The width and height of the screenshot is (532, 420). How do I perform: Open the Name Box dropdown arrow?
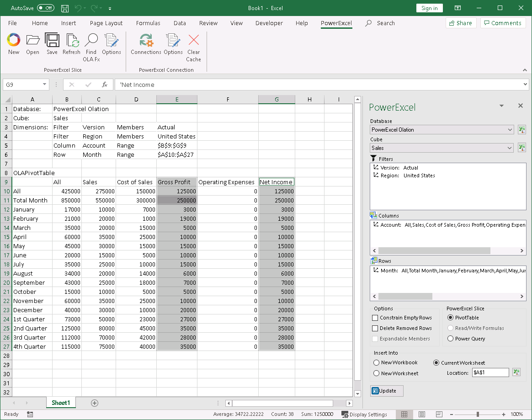pos(44,85)
